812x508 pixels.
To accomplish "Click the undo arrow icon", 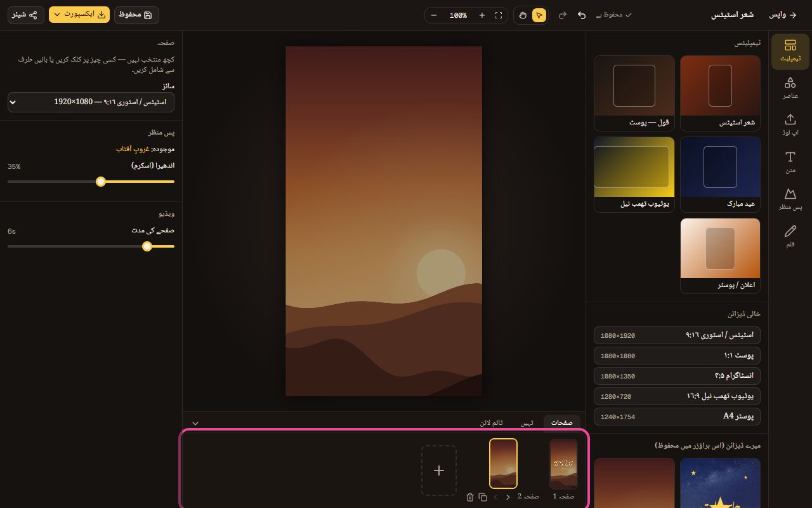I will (581, 15).
